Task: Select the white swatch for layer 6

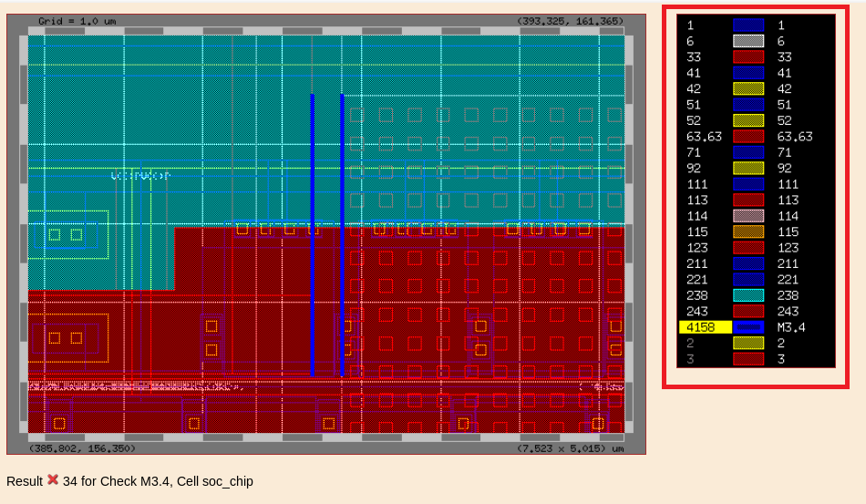Action: [x=748, y=42]
